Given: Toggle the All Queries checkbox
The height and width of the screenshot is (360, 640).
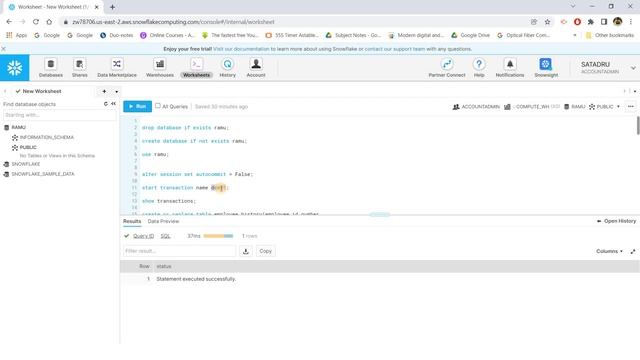Looking at the screenshot, I should 158,106.
